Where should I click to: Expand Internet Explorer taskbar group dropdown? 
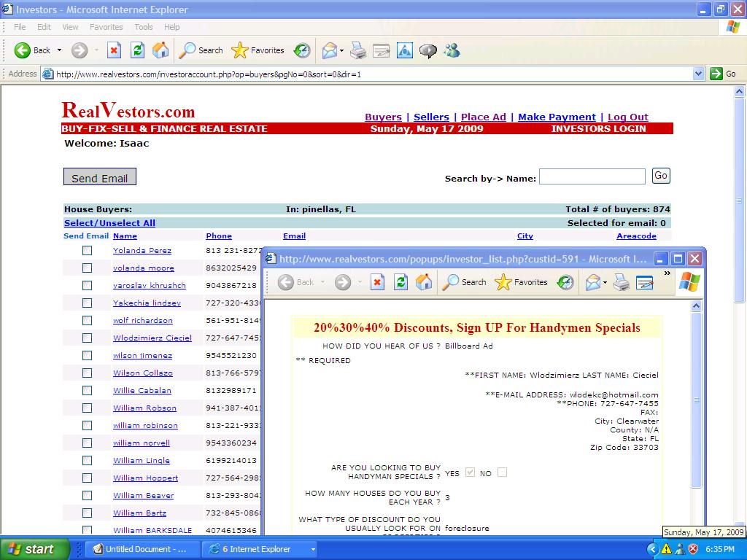(x=313, y=549)
